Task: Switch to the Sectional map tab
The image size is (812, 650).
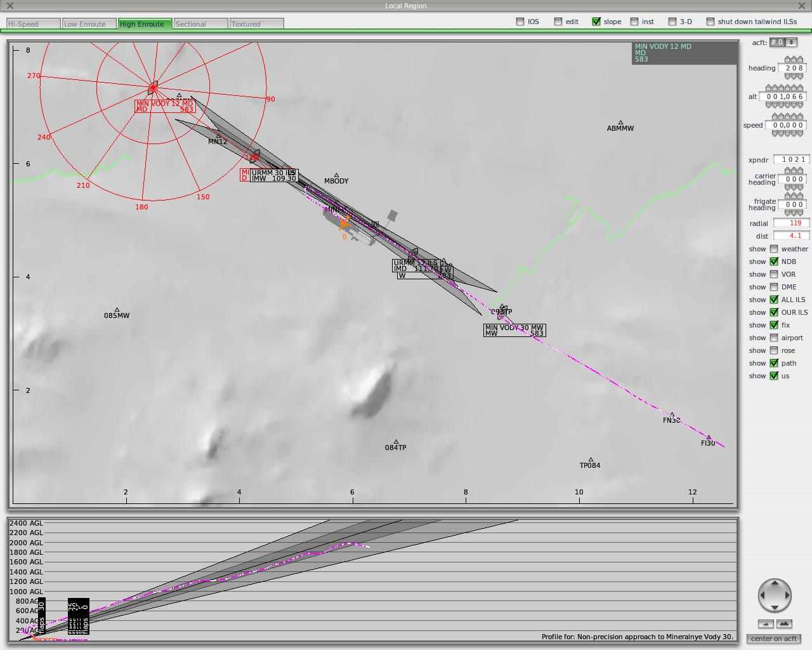Action: 200,24
